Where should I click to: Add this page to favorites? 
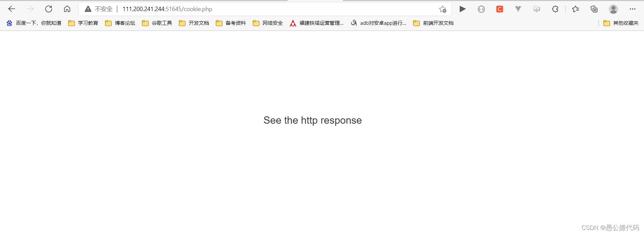(443, 9)
